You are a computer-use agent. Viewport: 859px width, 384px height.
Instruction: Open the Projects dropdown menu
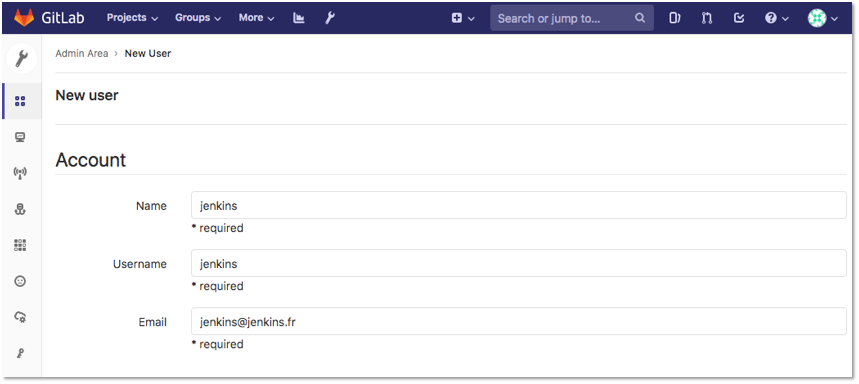(132, 18)
